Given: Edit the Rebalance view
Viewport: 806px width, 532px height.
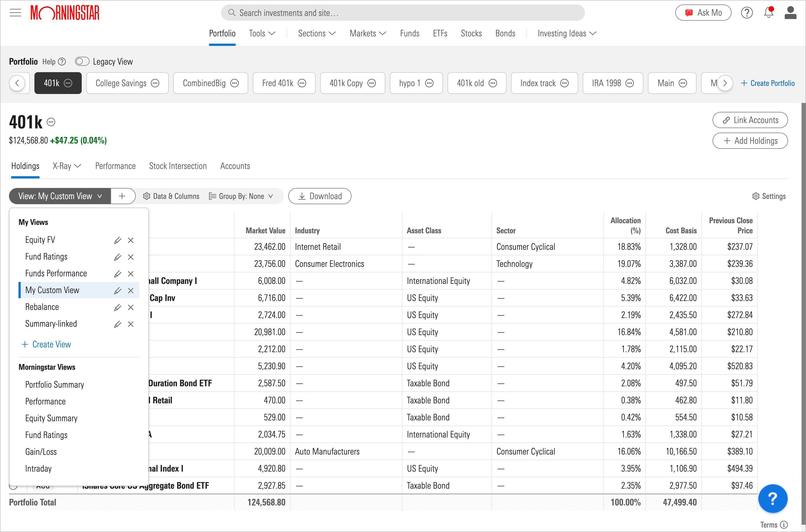Looking at the screenshot, I should (118, 307).
